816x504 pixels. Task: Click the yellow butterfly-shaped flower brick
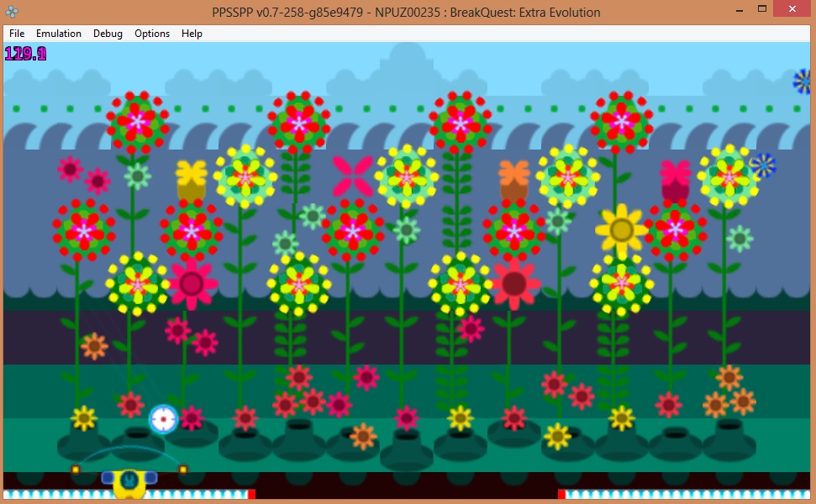click(192, 174)
